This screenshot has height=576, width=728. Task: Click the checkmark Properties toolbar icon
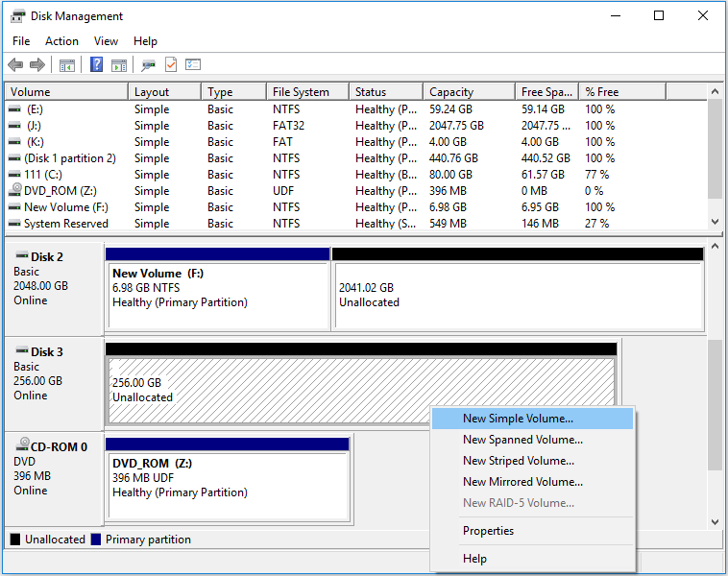171,64
